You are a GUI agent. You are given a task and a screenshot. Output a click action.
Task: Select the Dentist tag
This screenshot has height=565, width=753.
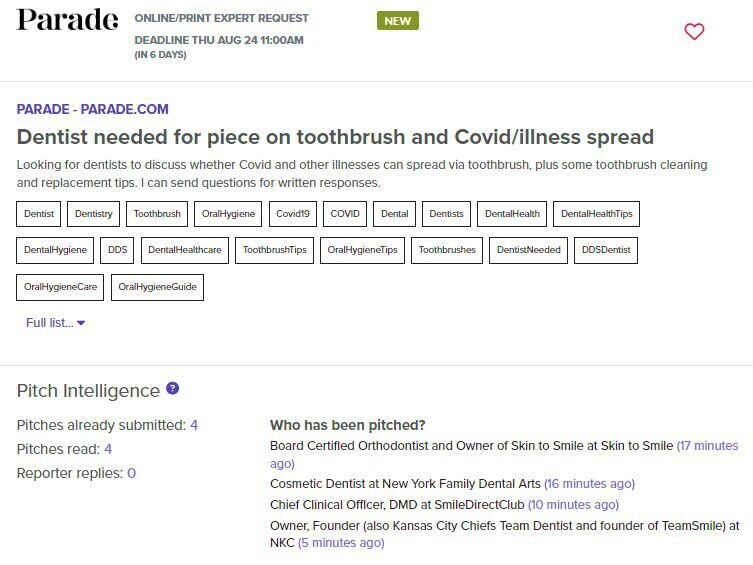(x=40, y=214)
